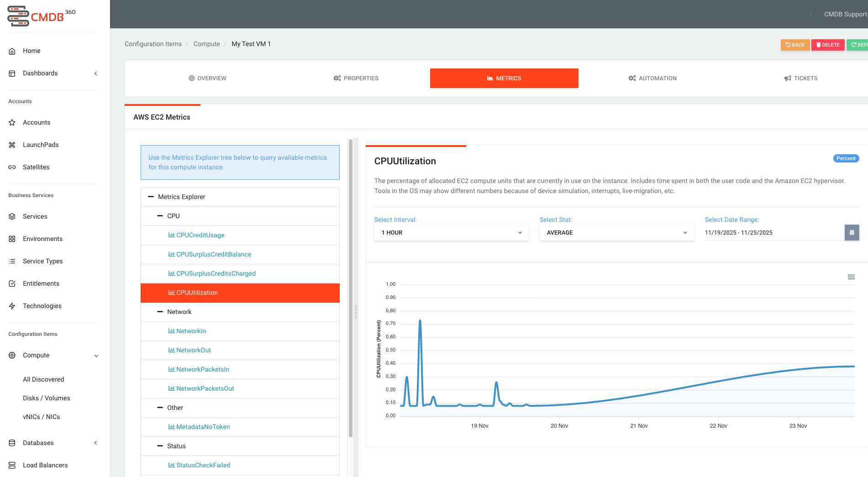Click the Entitlements check icon
The width and height of the screenshot is (868, 477).
[x=12, y=284]
